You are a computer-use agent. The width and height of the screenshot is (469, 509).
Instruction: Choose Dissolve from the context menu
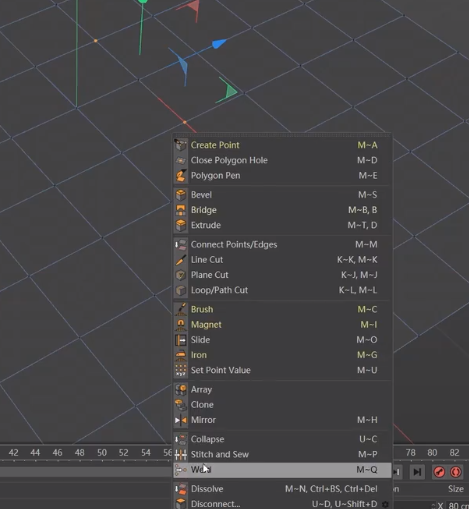coord(282,489)
